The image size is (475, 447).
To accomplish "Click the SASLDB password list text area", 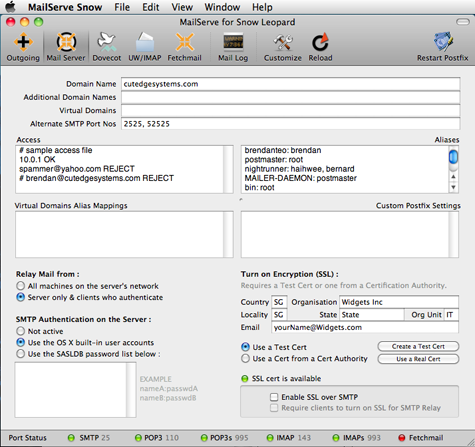I will coord(70,390).
